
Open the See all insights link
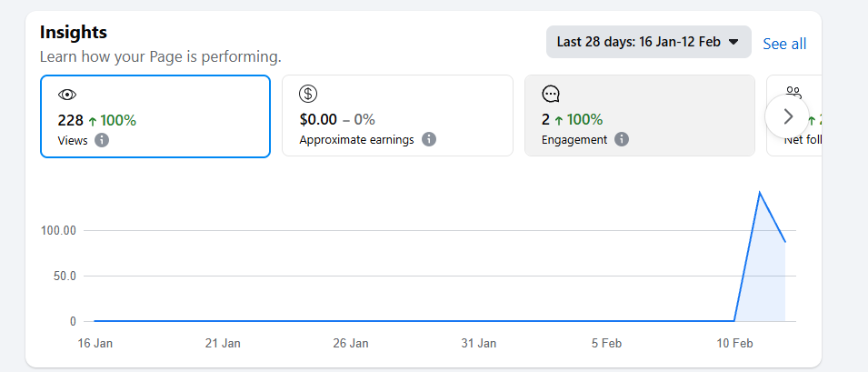point(784,44)
